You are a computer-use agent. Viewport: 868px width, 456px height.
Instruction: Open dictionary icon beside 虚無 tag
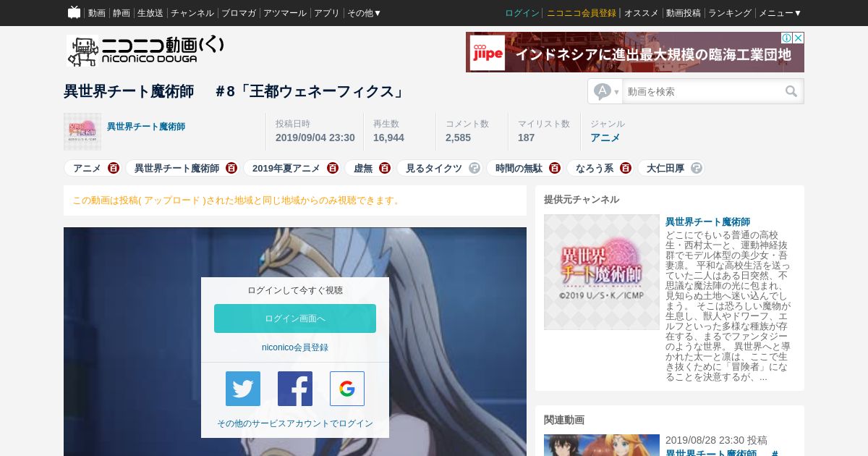coord(385,168)
